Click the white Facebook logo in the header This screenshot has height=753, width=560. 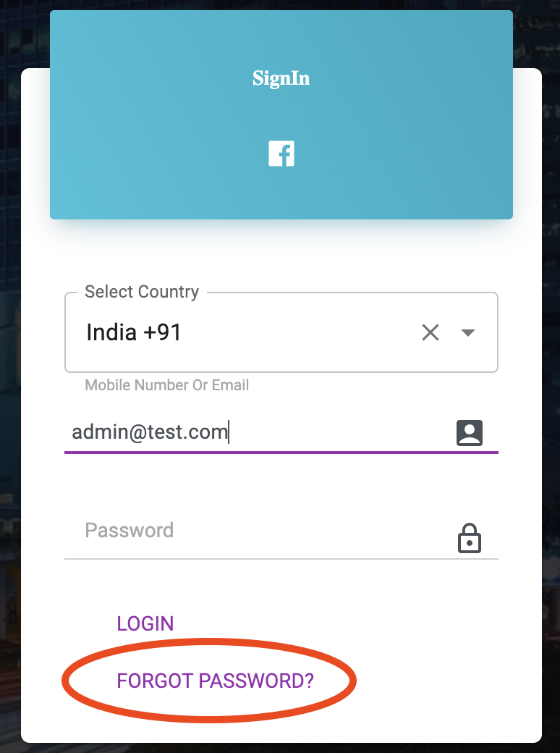pos(281,153)
